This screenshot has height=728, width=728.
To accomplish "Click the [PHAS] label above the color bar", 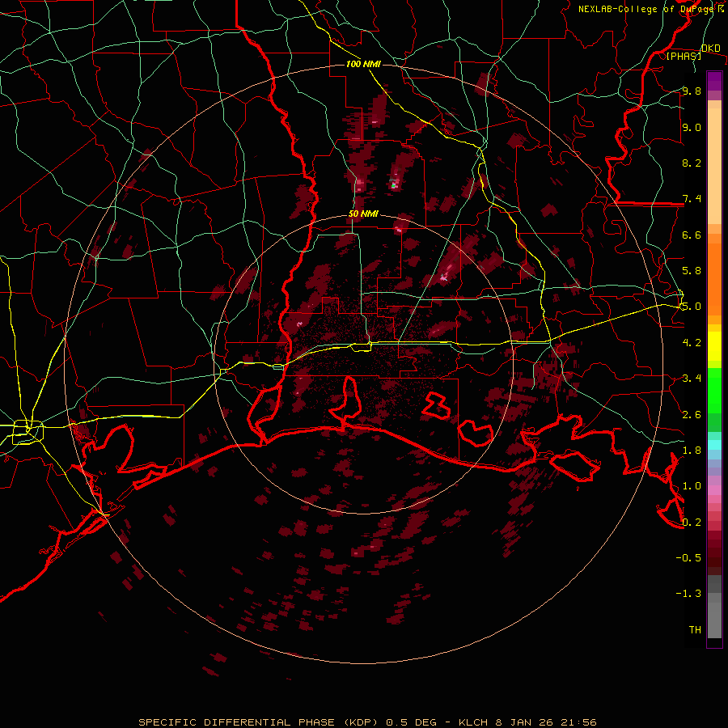I will pos(684,56).
